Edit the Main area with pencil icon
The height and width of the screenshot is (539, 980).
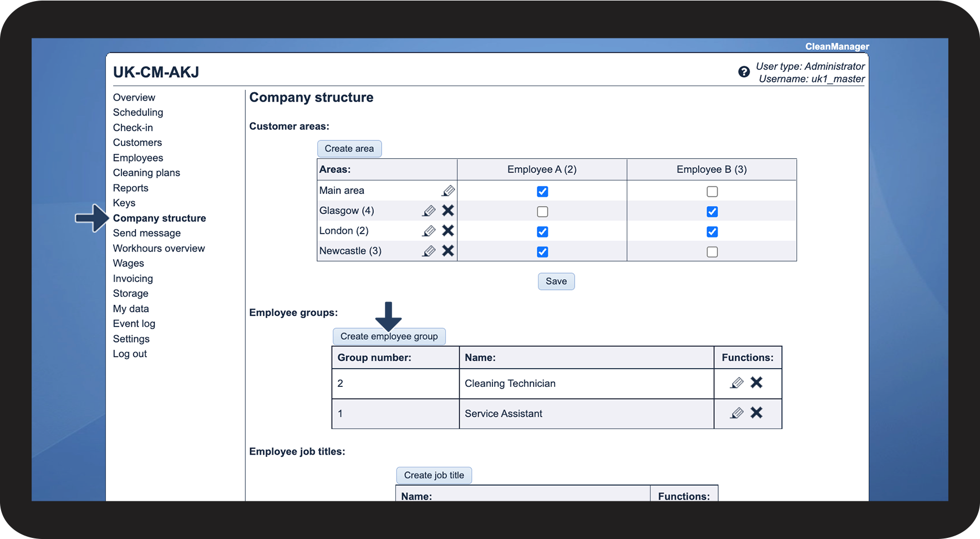[x=448, y=191]
